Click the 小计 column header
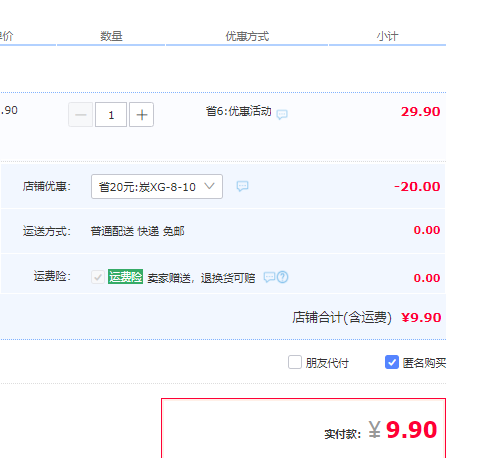484x458 pixels. [387, 36]
